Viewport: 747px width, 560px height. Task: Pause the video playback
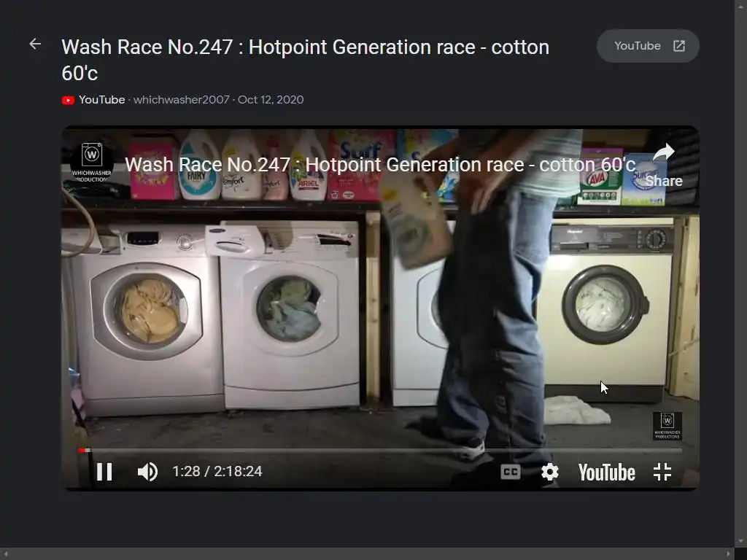[x=104, y=472]
